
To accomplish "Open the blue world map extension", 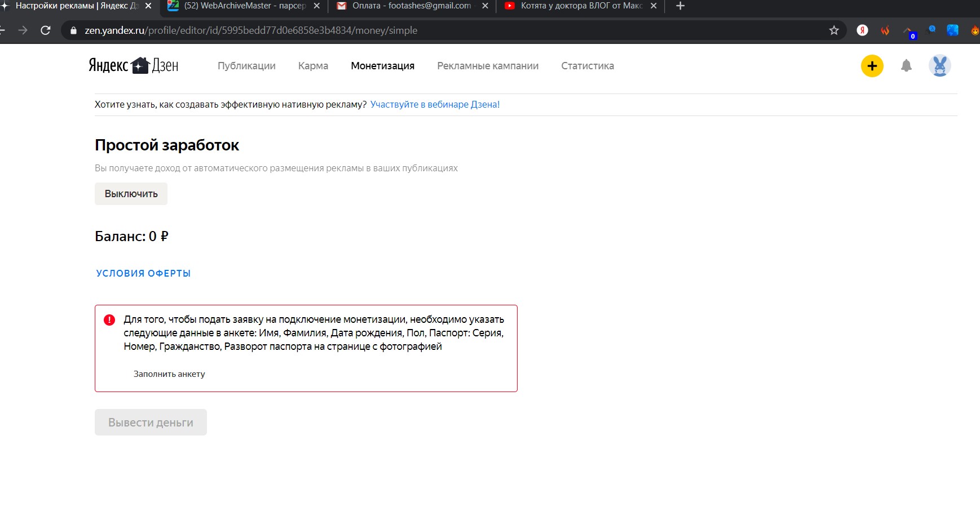I will click(952, 30).
